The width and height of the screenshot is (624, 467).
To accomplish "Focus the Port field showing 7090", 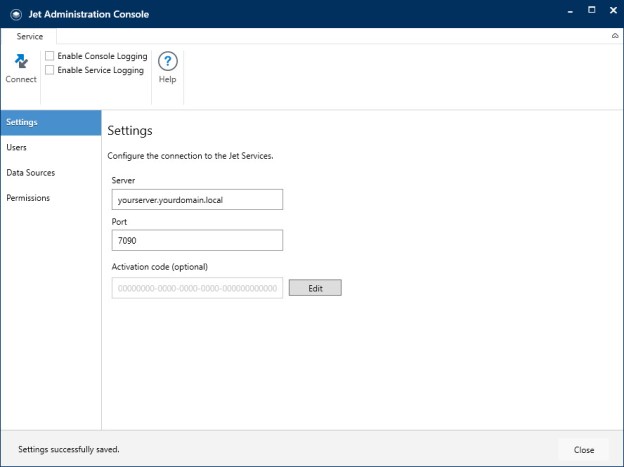I will point(197,240).
